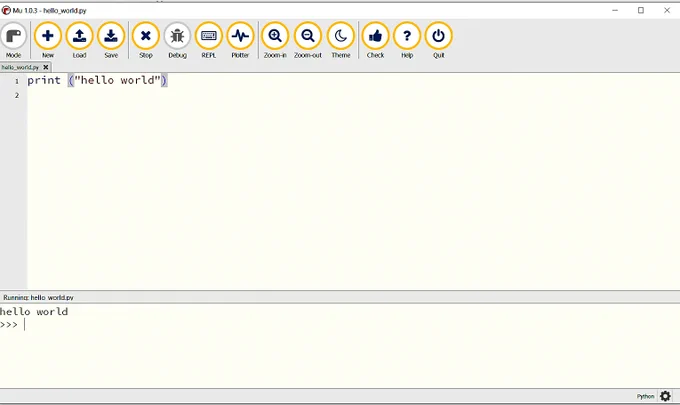Click line 1 print code
680x405 pixels.
(97, 80)
